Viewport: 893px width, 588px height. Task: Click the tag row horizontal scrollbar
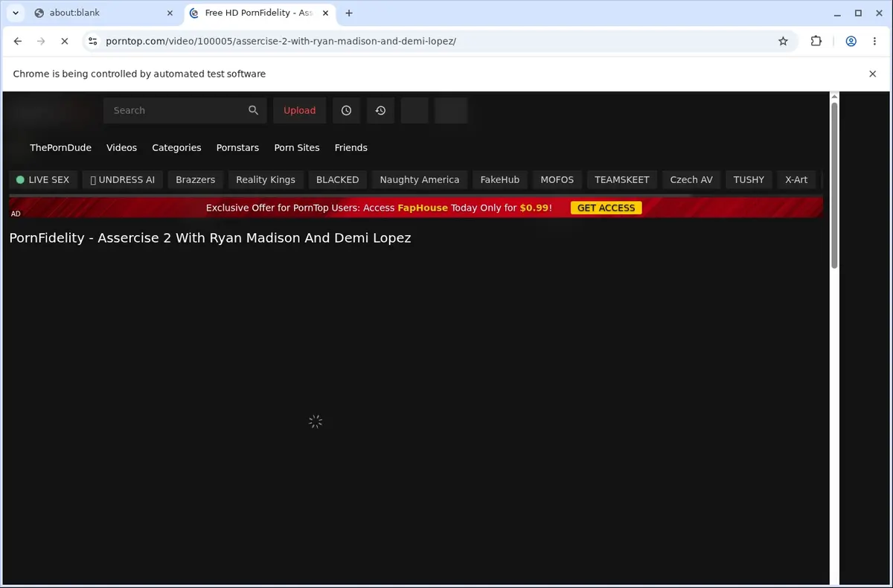coord(350,196)
